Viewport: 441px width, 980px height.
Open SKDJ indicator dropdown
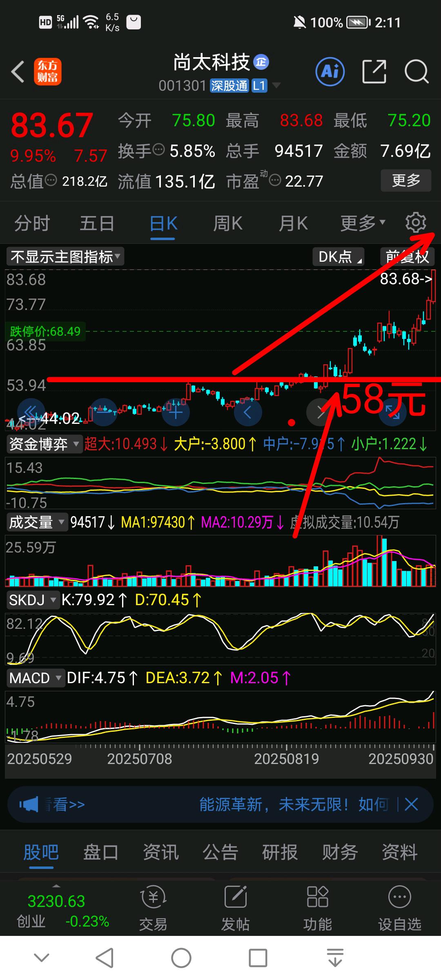(x=33, y=600)
